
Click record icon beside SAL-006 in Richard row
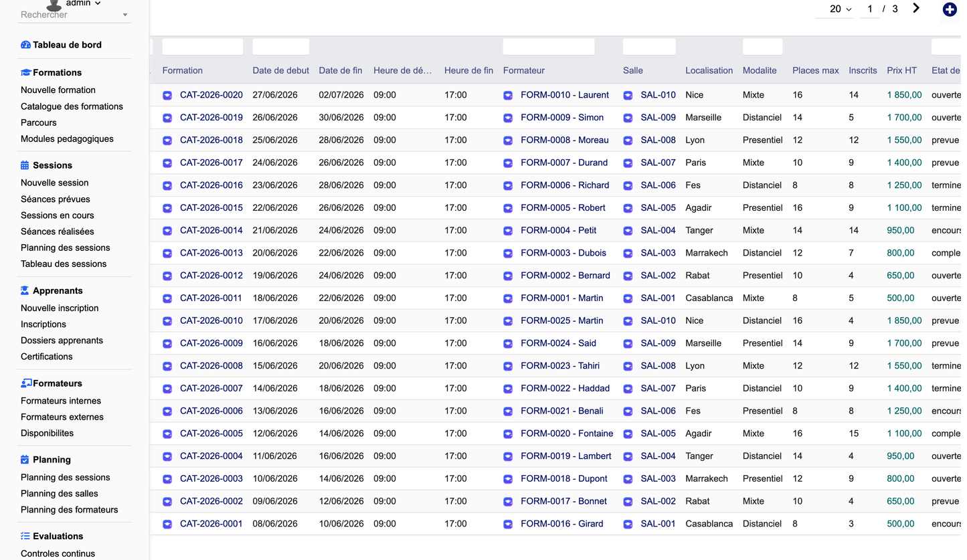pyautogui.click(x=628, y=186)
